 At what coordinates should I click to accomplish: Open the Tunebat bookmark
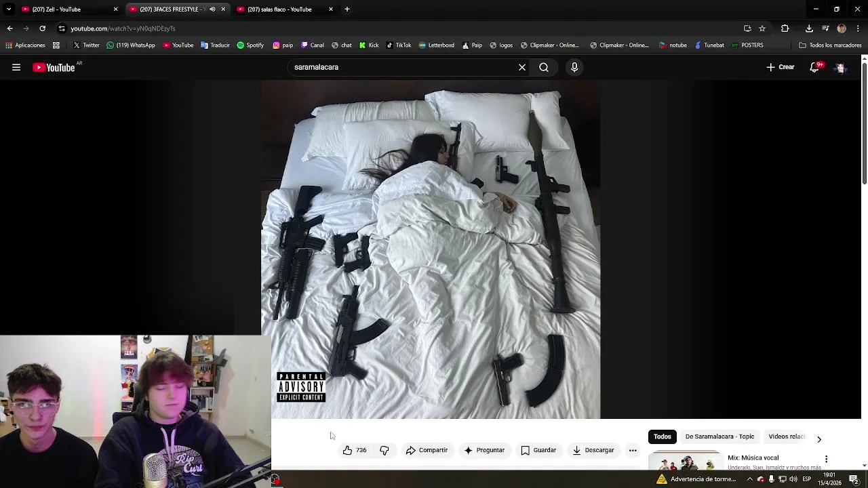tap(709, 45)
